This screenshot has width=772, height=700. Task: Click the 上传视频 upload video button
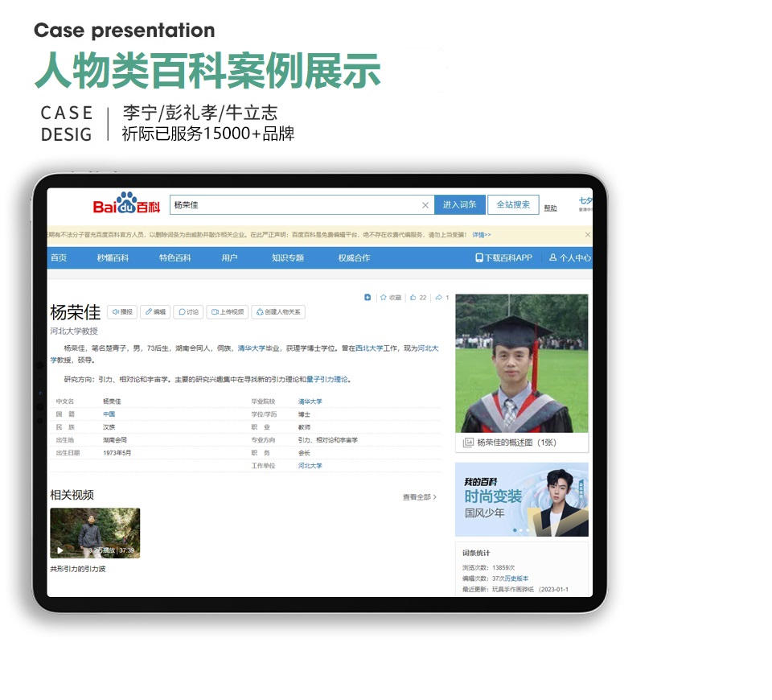[x=227, y=312]
